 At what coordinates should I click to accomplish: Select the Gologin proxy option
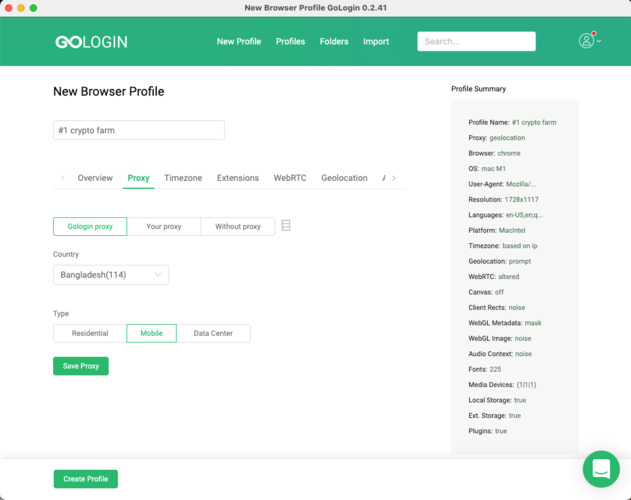(90, 227)
